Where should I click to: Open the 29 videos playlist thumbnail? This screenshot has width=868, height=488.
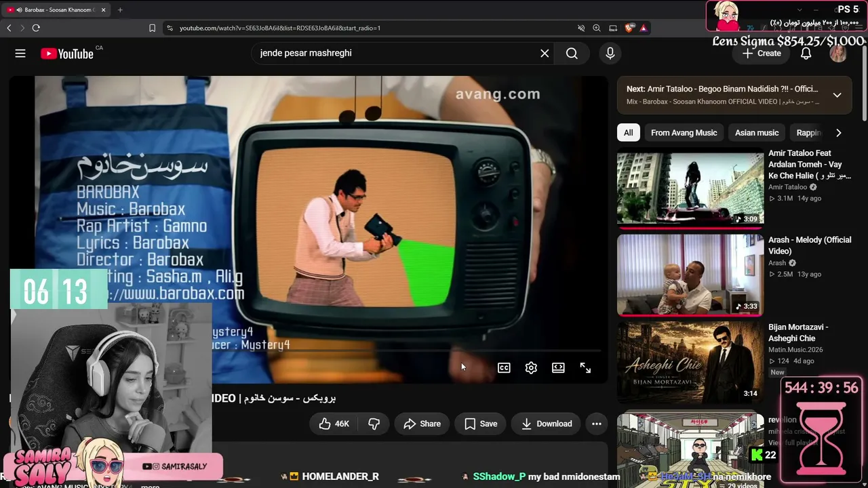click(x=690, y=451)
